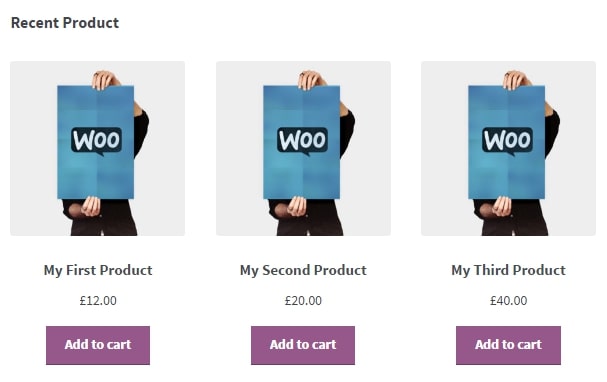607x382 pixels.
Task: Add My Second Product to cart
Action: (x=303, y=345)
